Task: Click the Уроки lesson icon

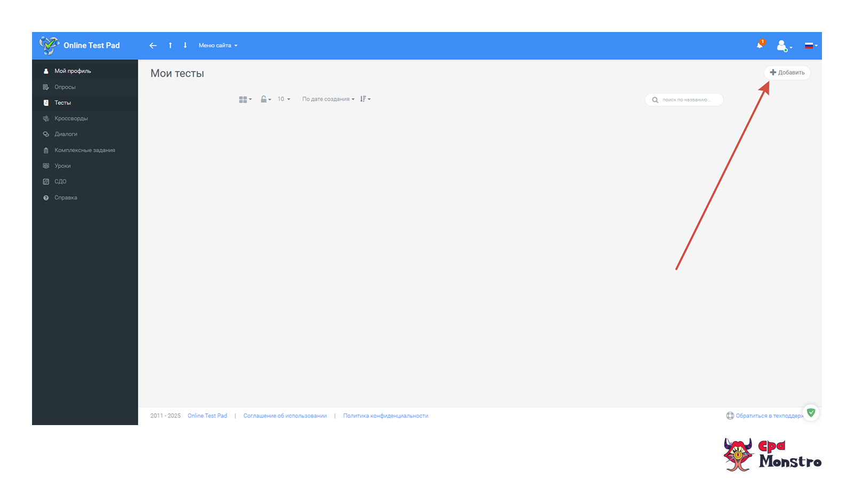Action: coord(46,166)
